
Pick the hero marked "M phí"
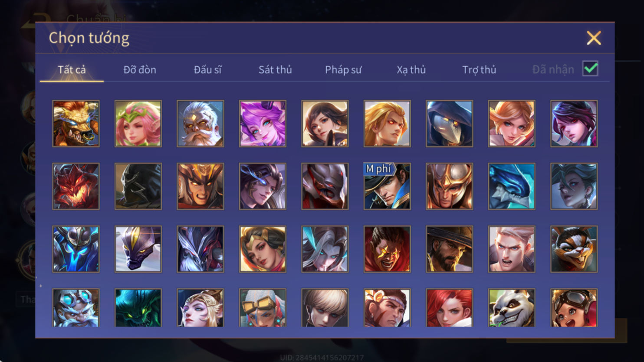[x=387, y=186]
